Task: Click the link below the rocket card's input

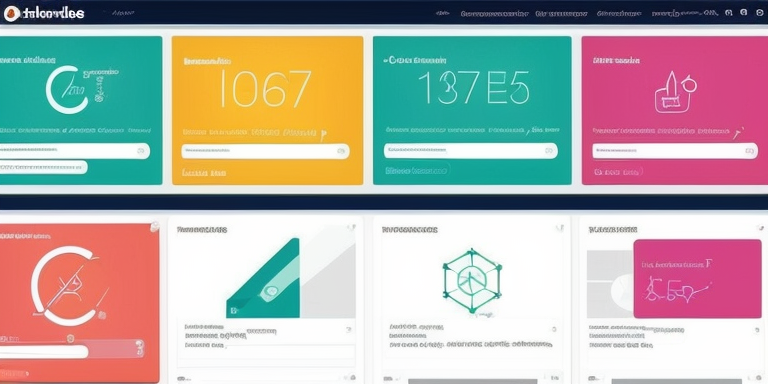Action: [x=618, y=172]
